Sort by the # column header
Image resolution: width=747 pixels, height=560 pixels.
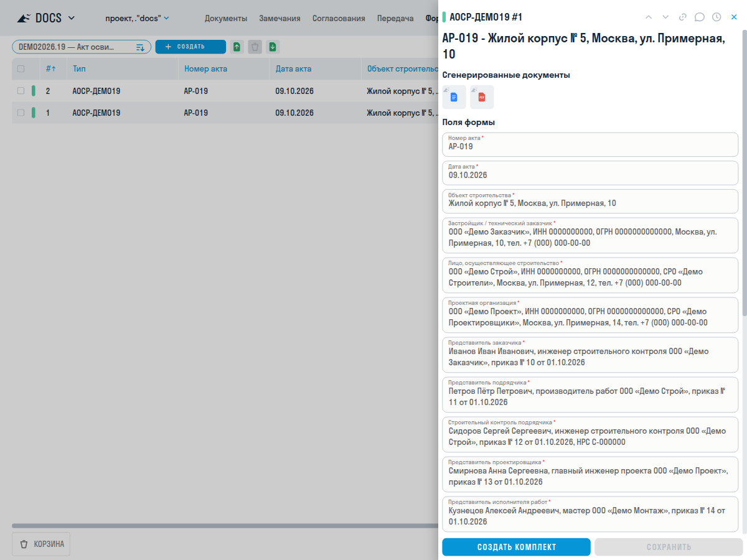[51, 68]
